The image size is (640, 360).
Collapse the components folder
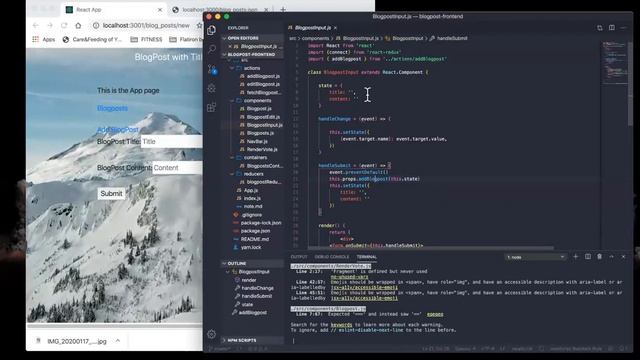(x=257, y=100)
